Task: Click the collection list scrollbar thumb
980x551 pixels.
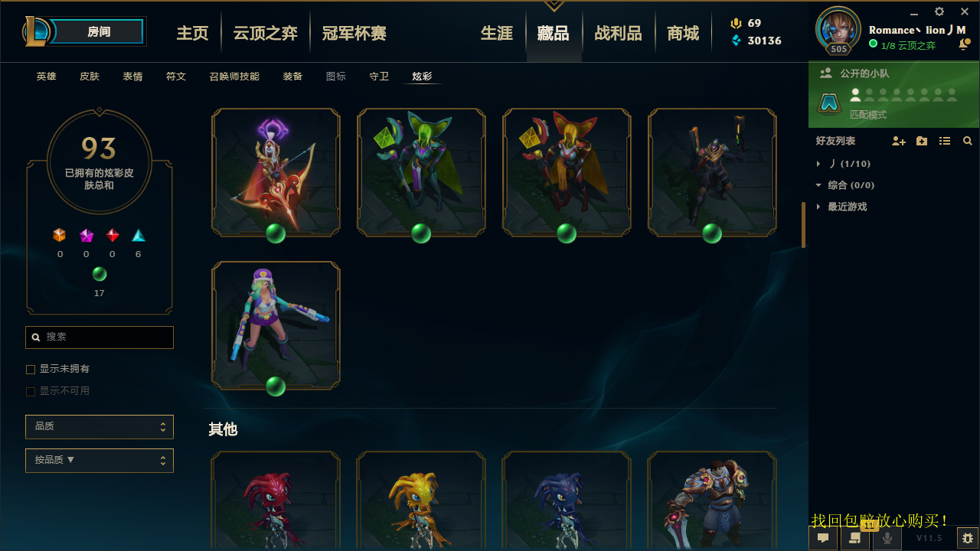Action: (x=803, y=225)
